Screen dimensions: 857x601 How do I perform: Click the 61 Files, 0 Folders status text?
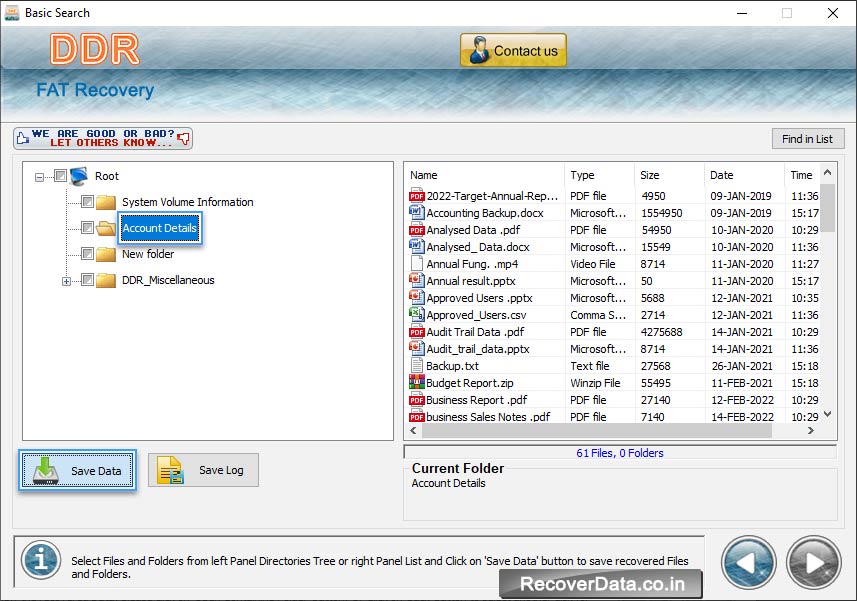(x=620, y=453)
